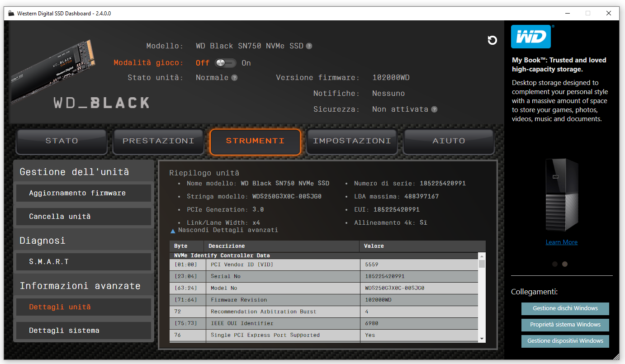Image resolution: width=625 pixels, height=364 pixels.
Task: Toggle Modalità gioco switch
Action: click(226, 63)
